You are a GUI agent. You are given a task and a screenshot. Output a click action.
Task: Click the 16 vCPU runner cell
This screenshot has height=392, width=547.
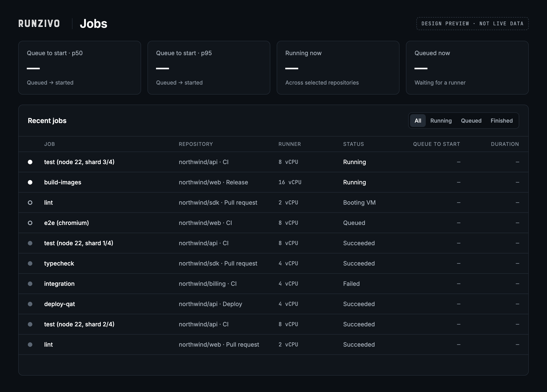point(290,182)
